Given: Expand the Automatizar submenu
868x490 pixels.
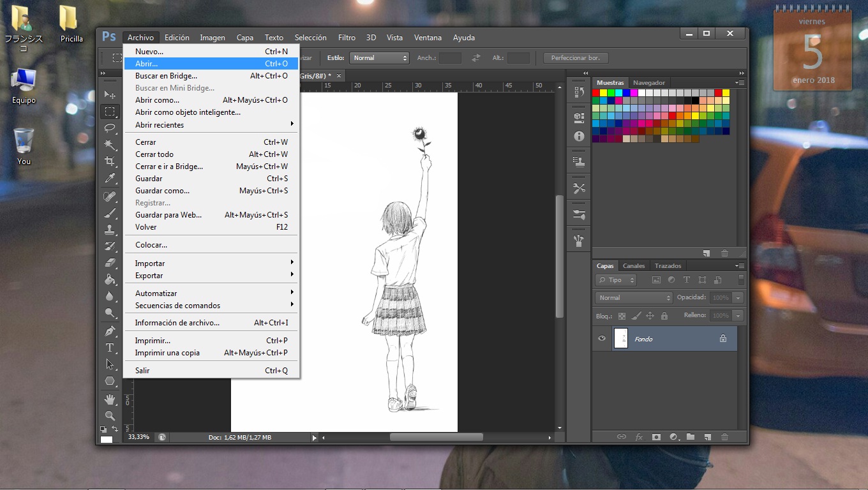Looking at the screenshot, I should [x=211, y=293].
